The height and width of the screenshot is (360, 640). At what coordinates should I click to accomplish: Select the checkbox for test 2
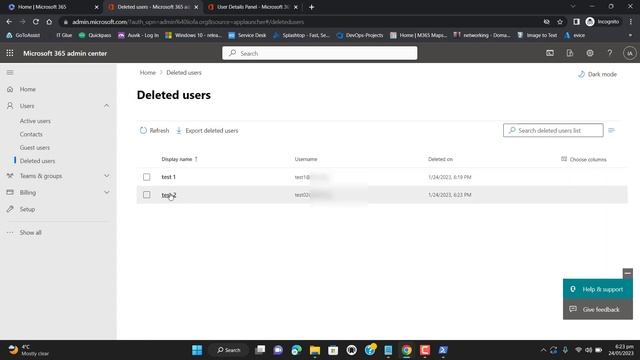click(147, 195)
